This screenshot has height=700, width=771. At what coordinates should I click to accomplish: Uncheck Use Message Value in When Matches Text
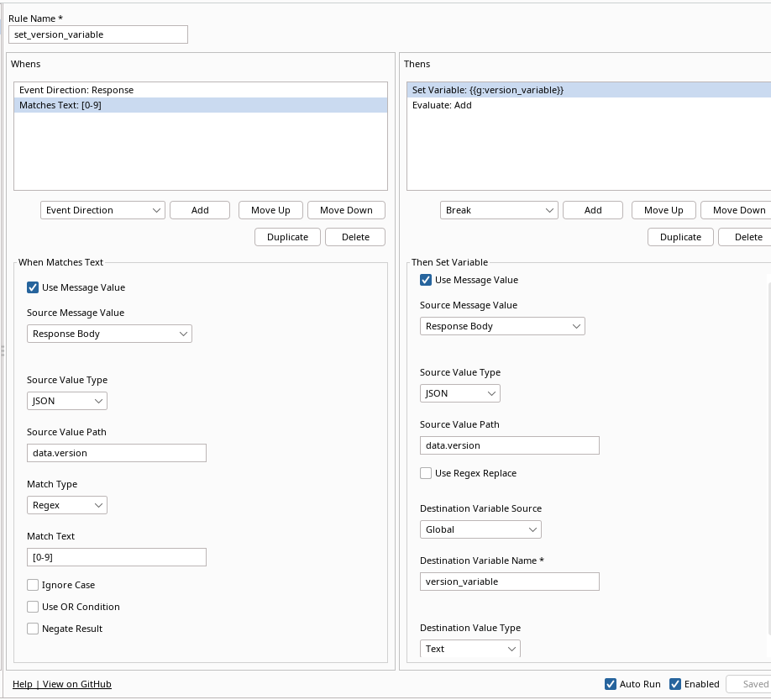click(x=33, y=287)
